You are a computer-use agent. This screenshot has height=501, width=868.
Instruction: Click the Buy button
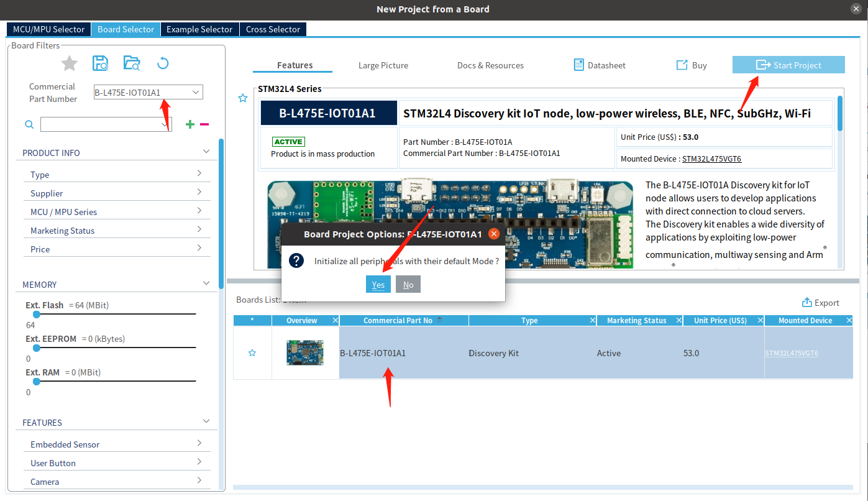coord(692,65)
